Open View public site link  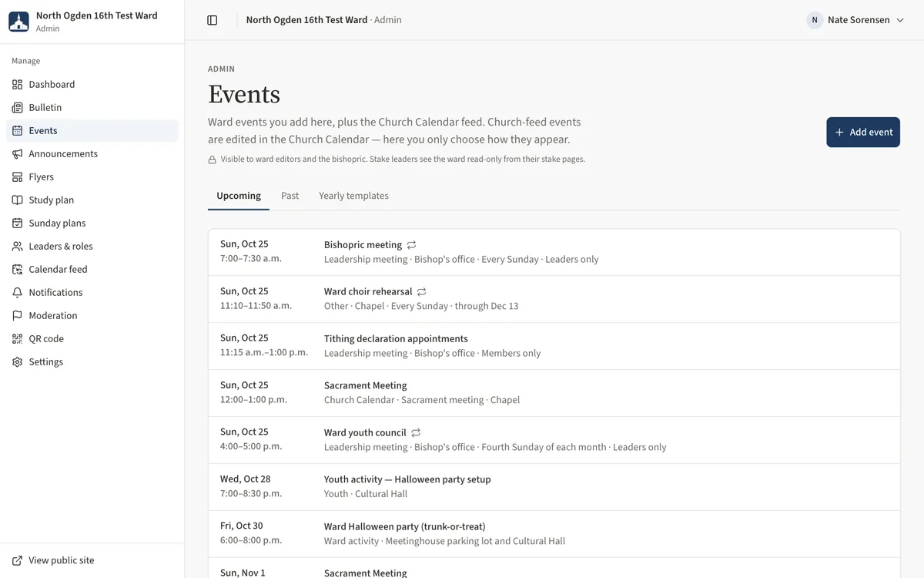[x=92, y=561]
